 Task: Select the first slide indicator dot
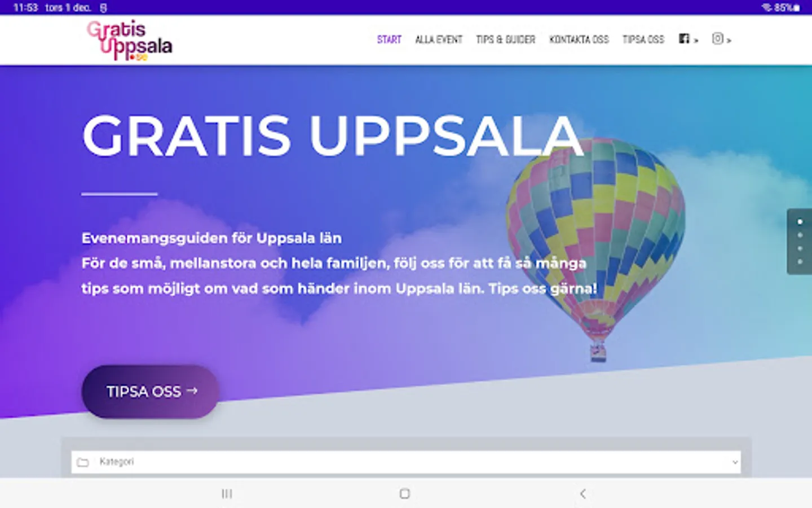pos(800,222)
